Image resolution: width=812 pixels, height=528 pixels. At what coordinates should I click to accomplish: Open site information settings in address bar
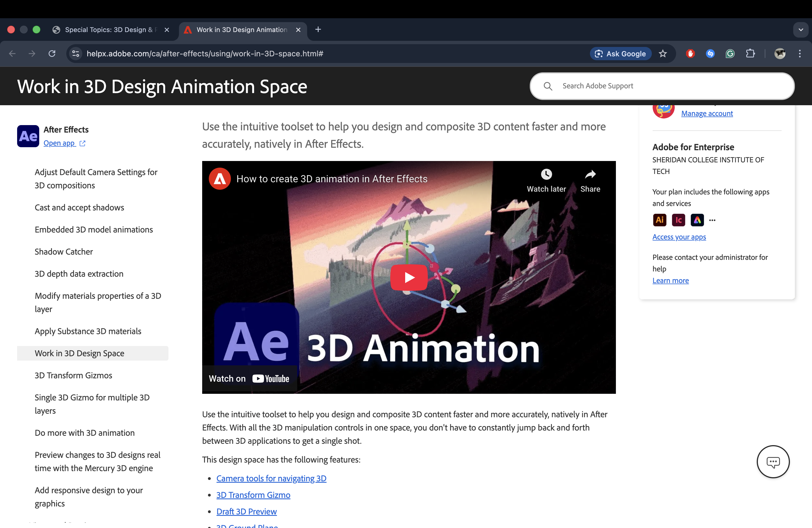tap(75, 54)
